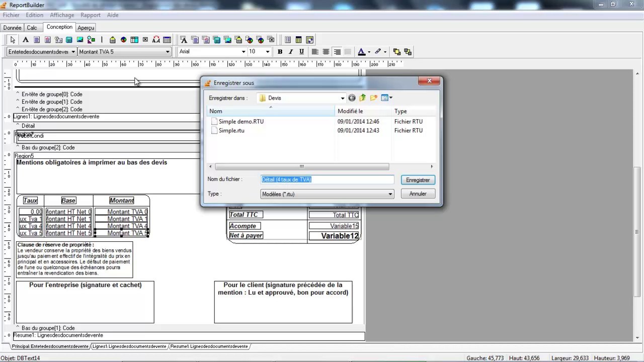This screenshot has width=644, height=362.
Task: Open the Rapport menu
Action: [x=91, y=15]
